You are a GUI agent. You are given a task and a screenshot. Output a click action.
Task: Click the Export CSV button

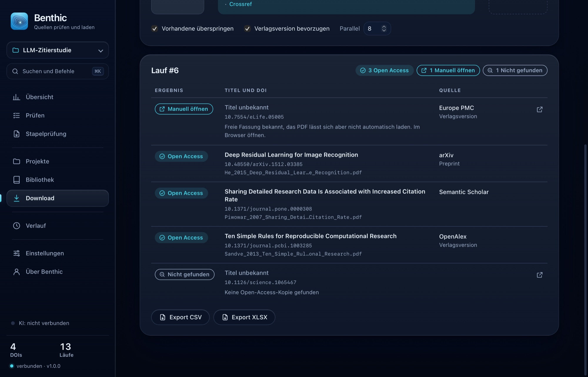(180, 317)
